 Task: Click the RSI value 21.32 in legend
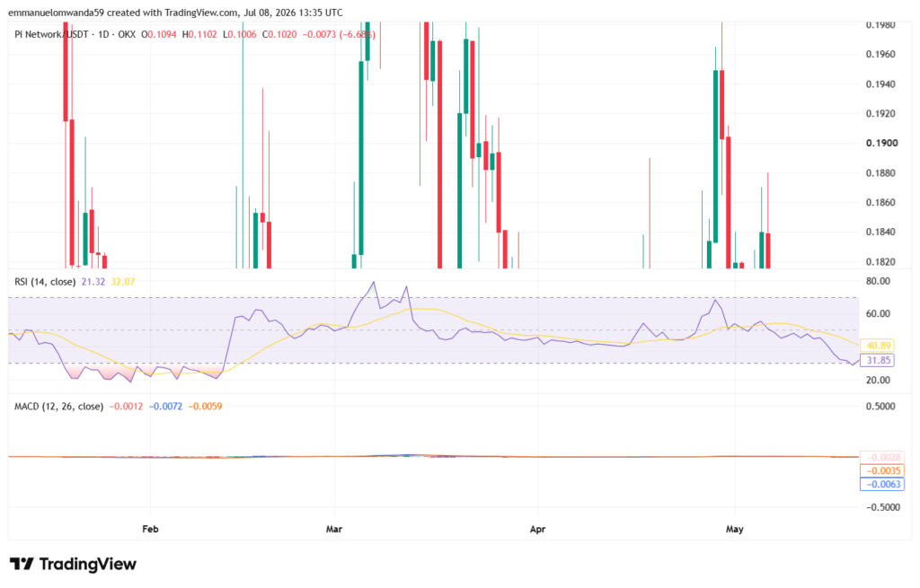click(93, 282)
